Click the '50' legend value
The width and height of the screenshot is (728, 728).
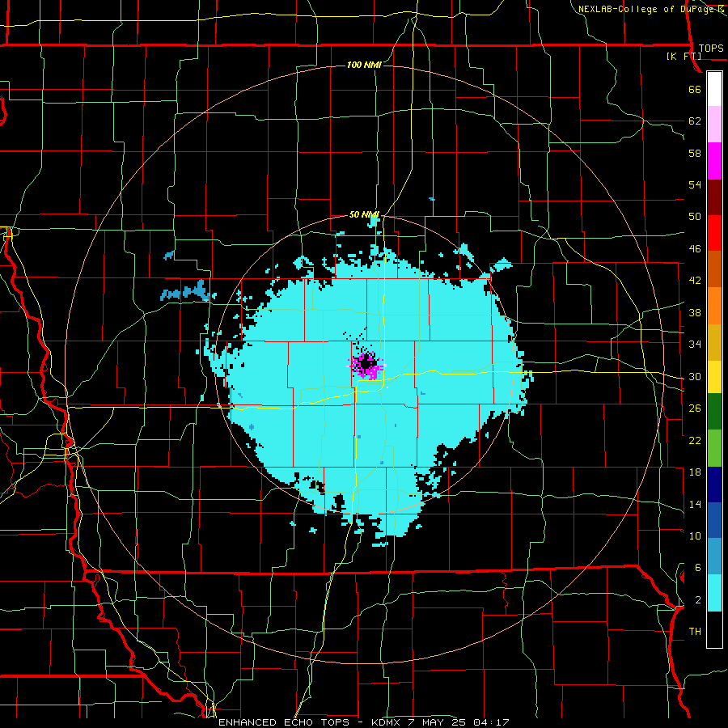tap(695, 216)
